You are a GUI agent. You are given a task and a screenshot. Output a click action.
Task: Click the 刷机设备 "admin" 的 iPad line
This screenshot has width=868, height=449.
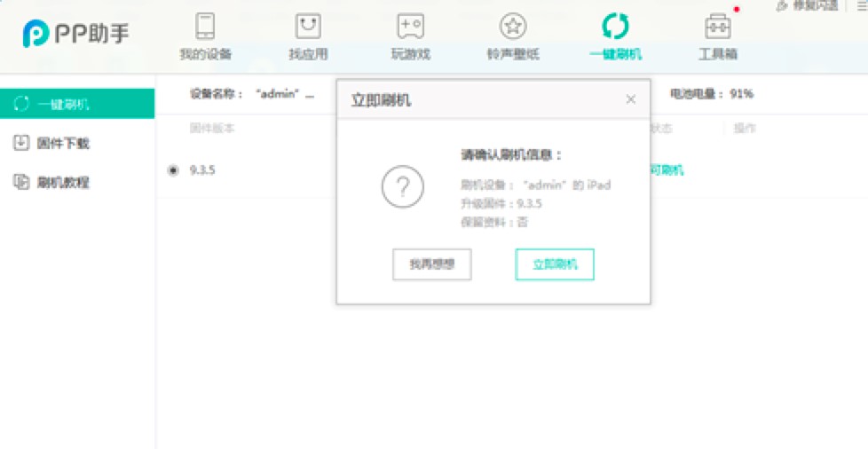(x=536, y=185)
